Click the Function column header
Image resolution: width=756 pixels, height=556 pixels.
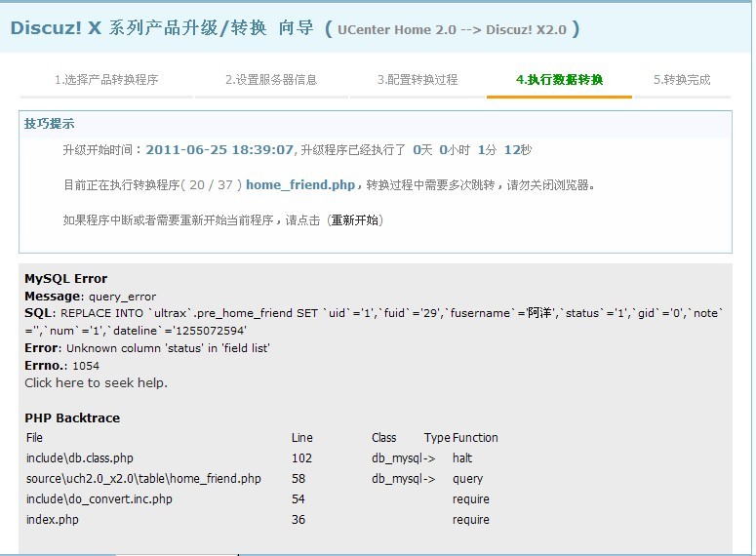(x=475, y=438)
